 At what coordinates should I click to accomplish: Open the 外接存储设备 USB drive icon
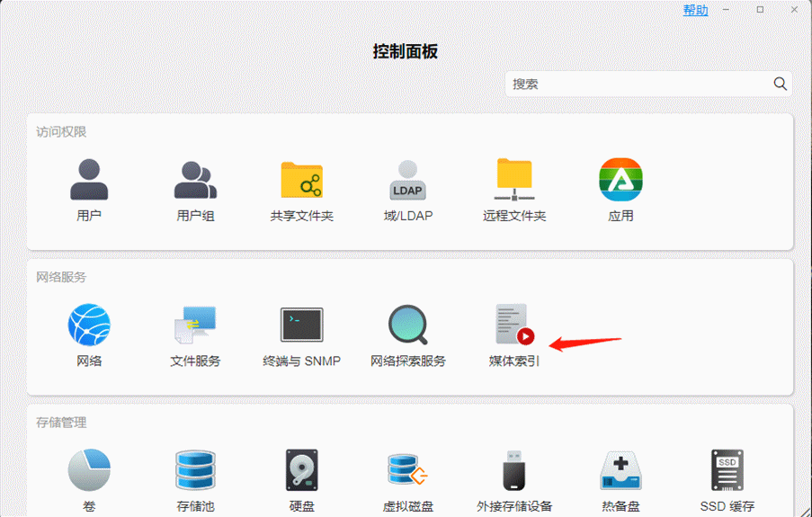514,470
